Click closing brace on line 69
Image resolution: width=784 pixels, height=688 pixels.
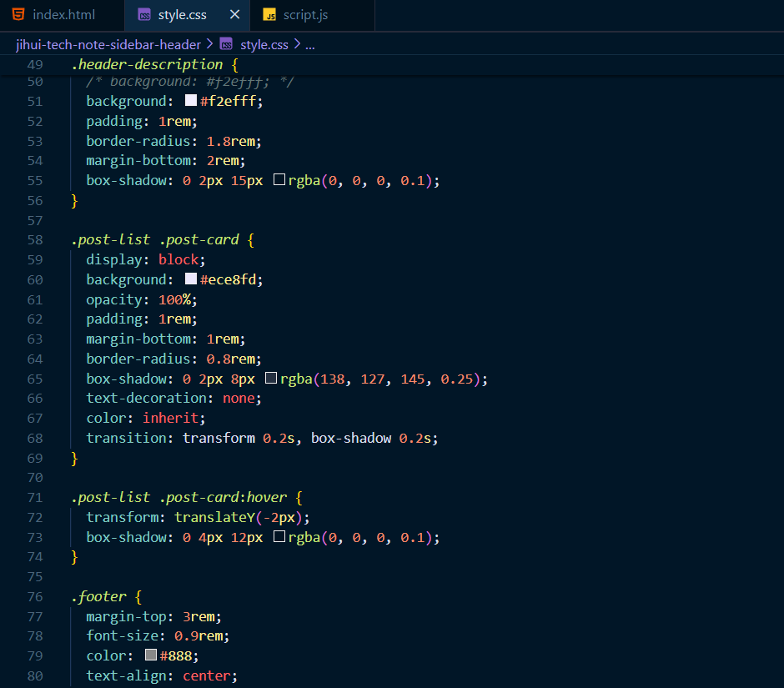pyautogui.click(x=74, y=458)
